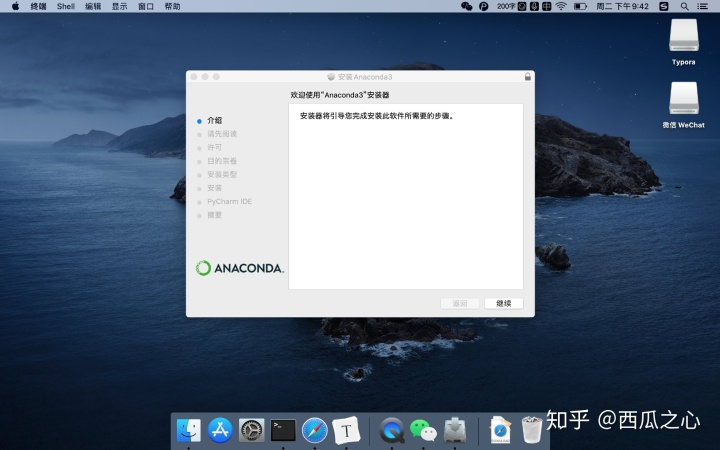The width and height of the screenshot is (720, 450).
Task: Click the 欢迎使用 Anaconda3 安装器 heading
Action: [x=340, y=95]
